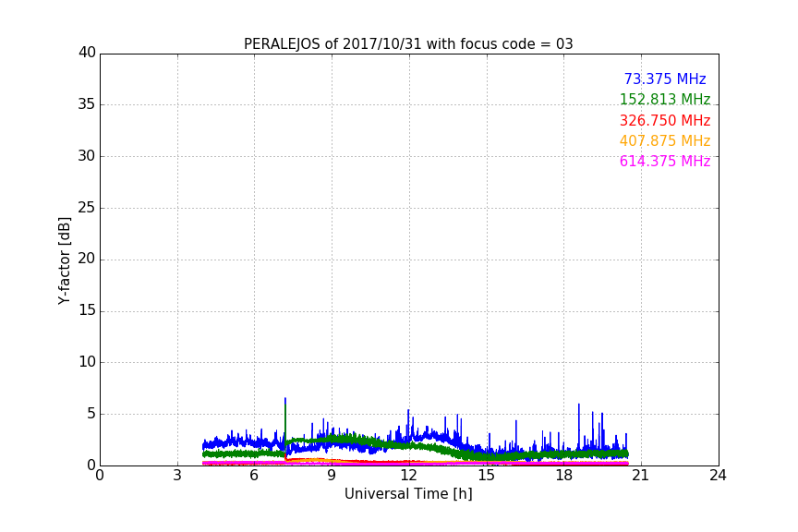
Task: Click the y-axis tick label '35'
Action: pos(87,104)
